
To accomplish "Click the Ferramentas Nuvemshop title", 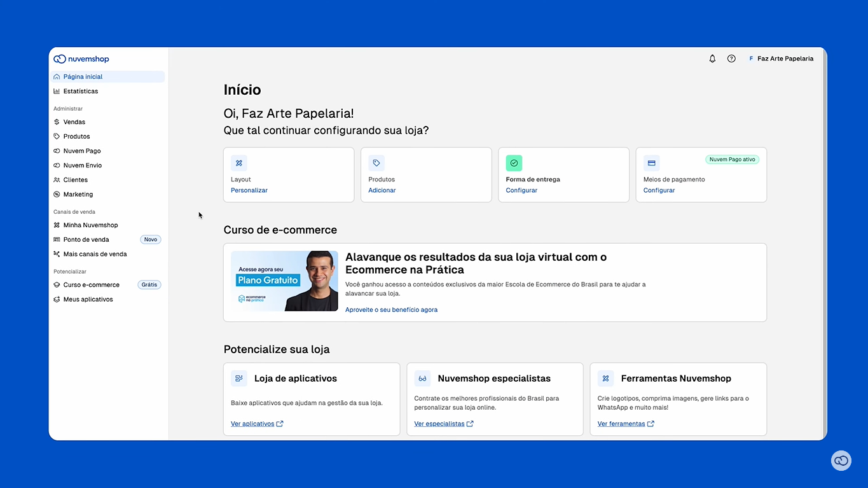I will point(676,379).
